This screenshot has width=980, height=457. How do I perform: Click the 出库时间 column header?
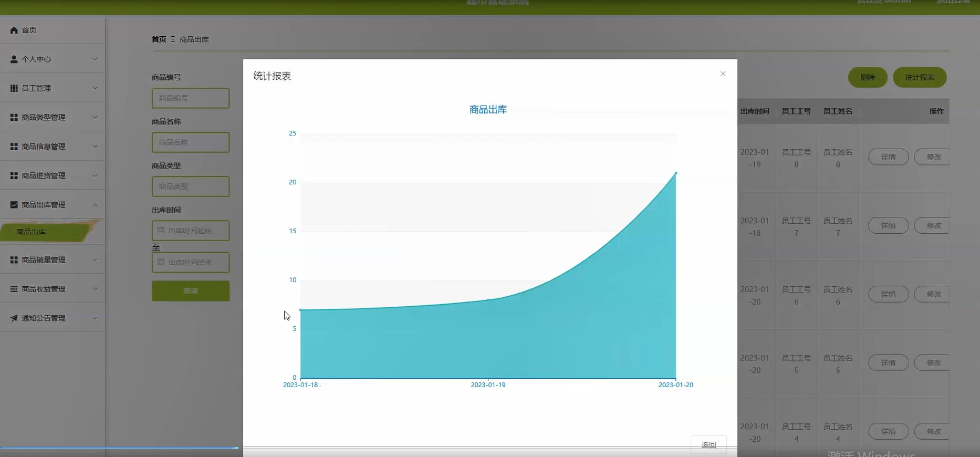pos(755,111)
